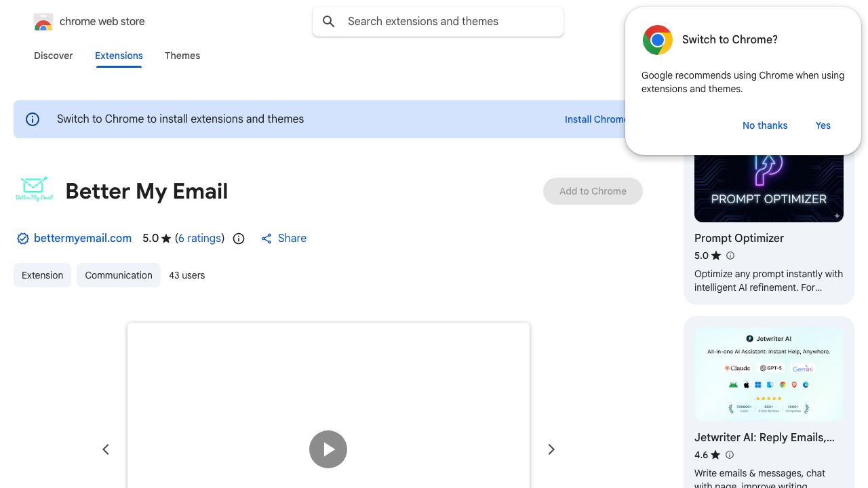Open the bettermyemail.com link
This screenshot has height=488, width=868.
coord(83,239)
